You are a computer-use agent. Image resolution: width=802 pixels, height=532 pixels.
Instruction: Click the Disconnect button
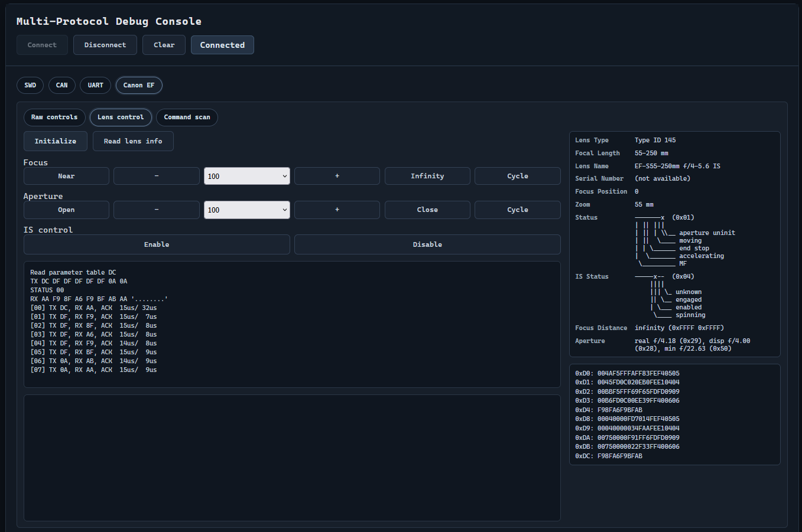(105, 45)
